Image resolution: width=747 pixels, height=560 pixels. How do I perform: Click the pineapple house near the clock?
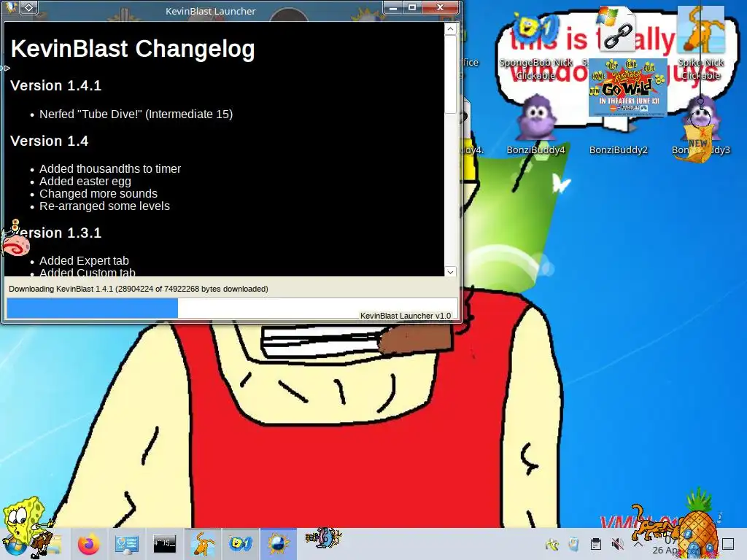698,524
